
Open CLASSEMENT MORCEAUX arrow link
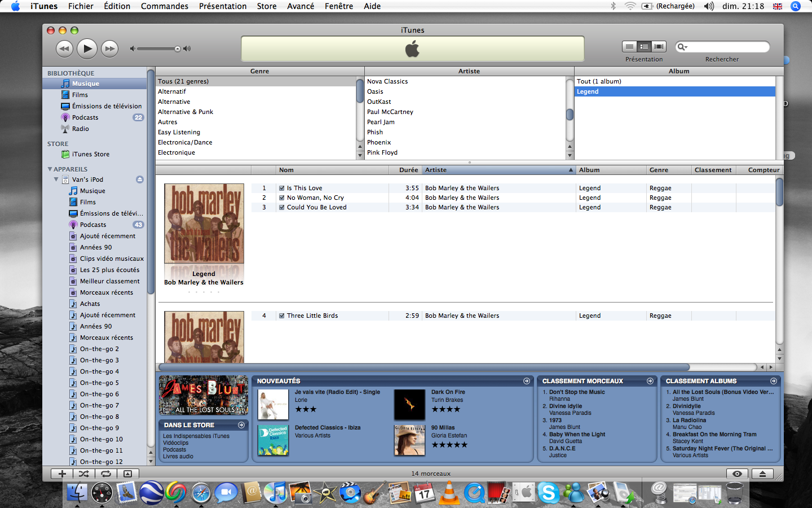pos(650,381)
